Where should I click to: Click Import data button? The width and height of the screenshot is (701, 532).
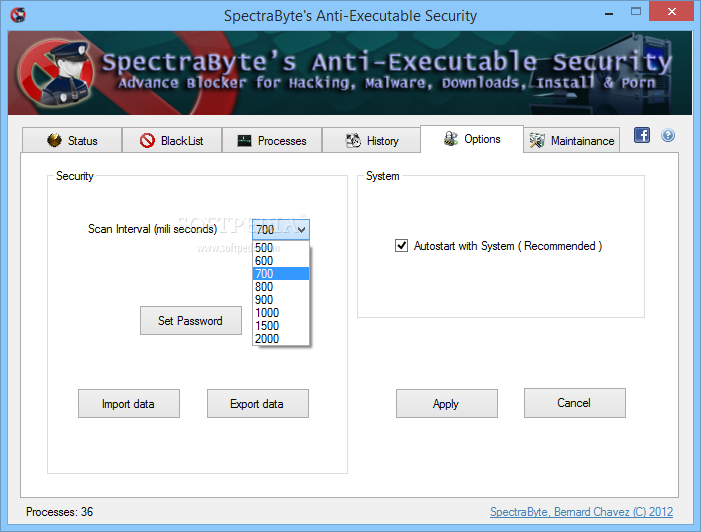(x=129, y=404)
